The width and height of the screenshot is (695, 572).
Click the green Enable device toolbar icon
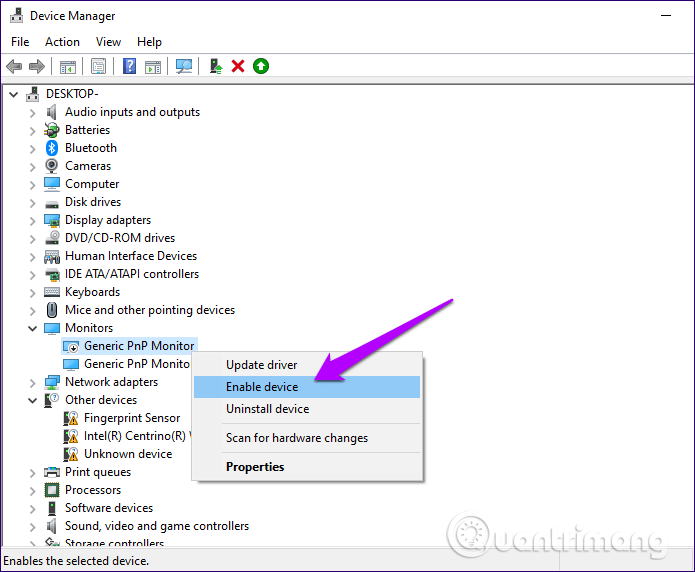click(261, 67)
